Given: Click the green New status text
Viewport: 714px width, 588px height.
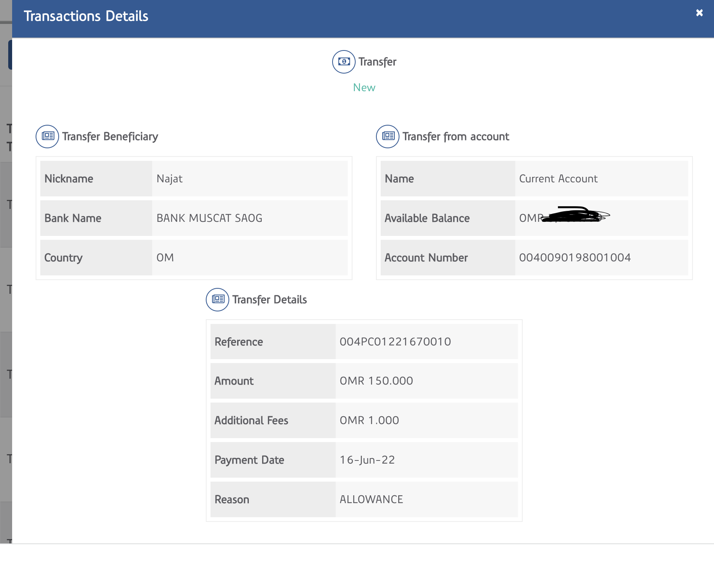Looking at the screenshot, I should [x=364, y=88].
